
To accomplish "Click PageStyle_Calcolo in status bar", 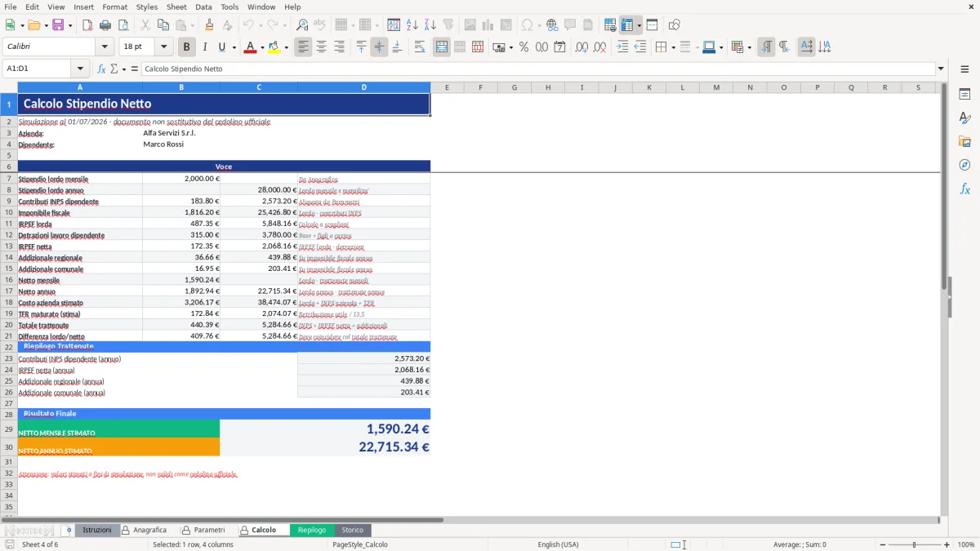I will pyautogui.click(x=360, y=544).
